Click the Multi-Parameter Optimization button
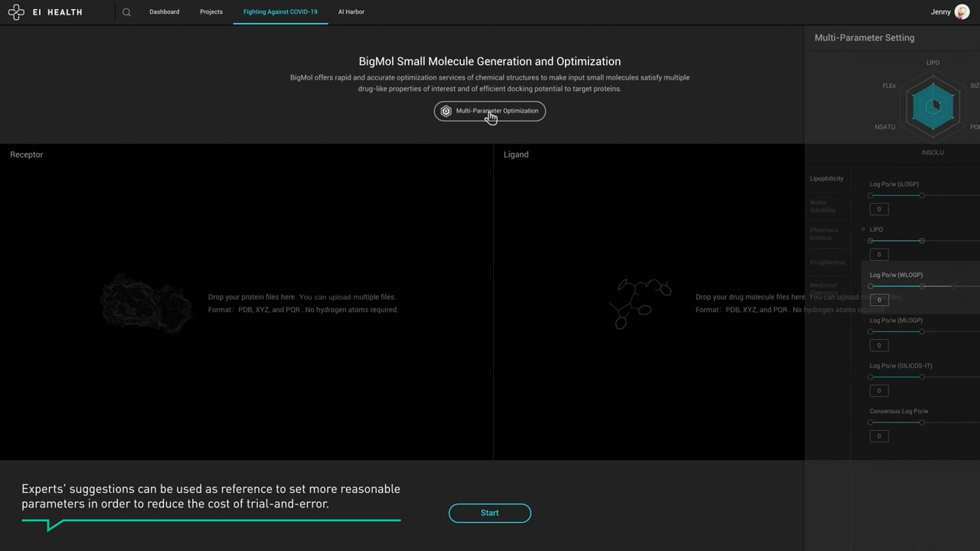Screen dimensions: 980x551 [490, 111]
